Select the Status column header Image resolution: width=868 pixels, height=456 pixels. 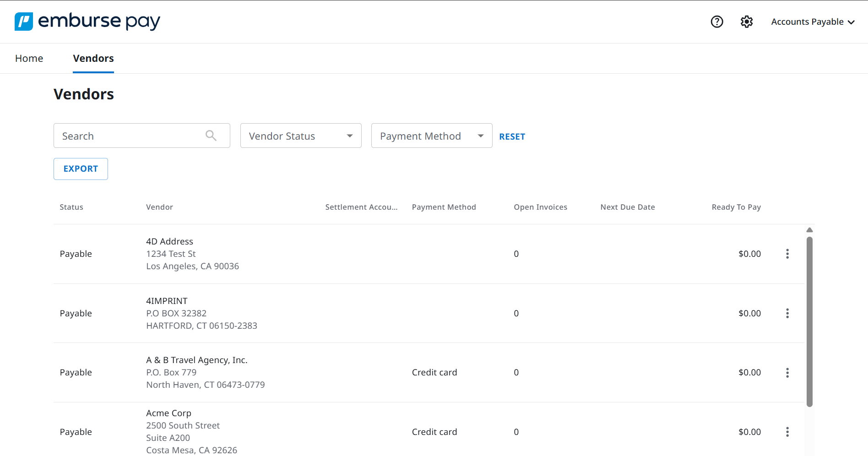[x=71, y=207]
